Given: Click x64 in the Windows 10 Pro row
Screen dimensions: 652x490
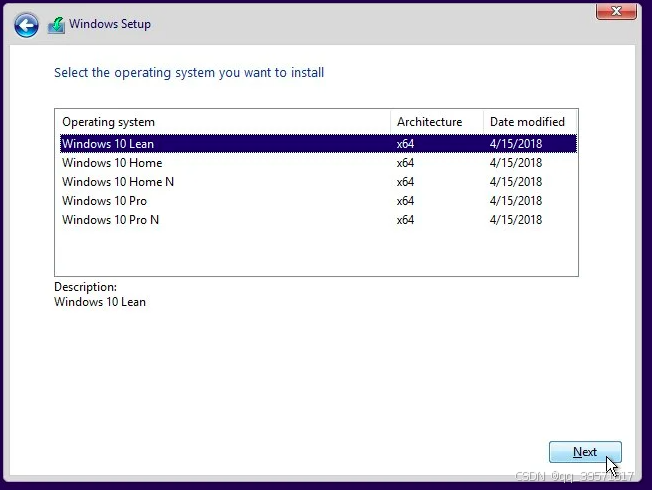Looking at the screenshot, I should click(405, 201).
